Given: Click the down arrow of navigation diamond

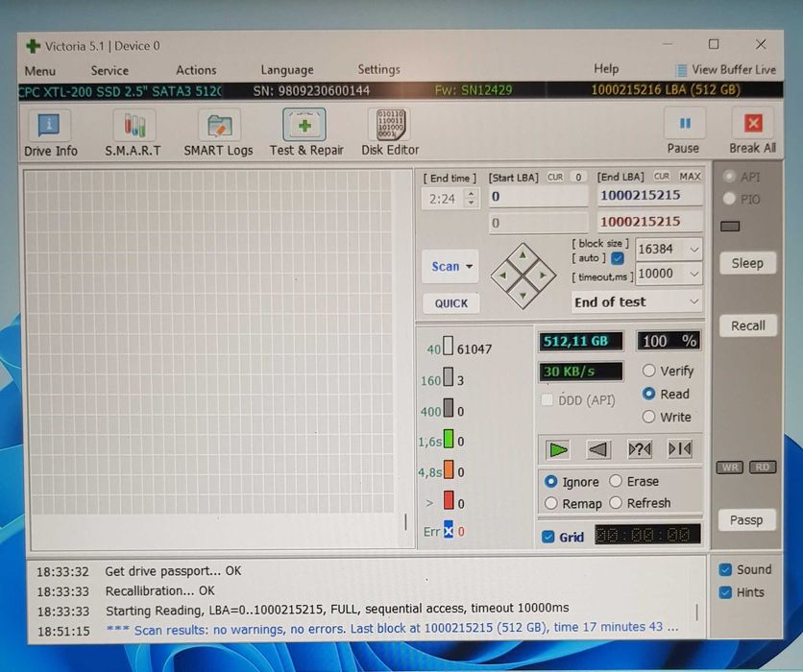Looking at the screenshot, I should 523,296.
